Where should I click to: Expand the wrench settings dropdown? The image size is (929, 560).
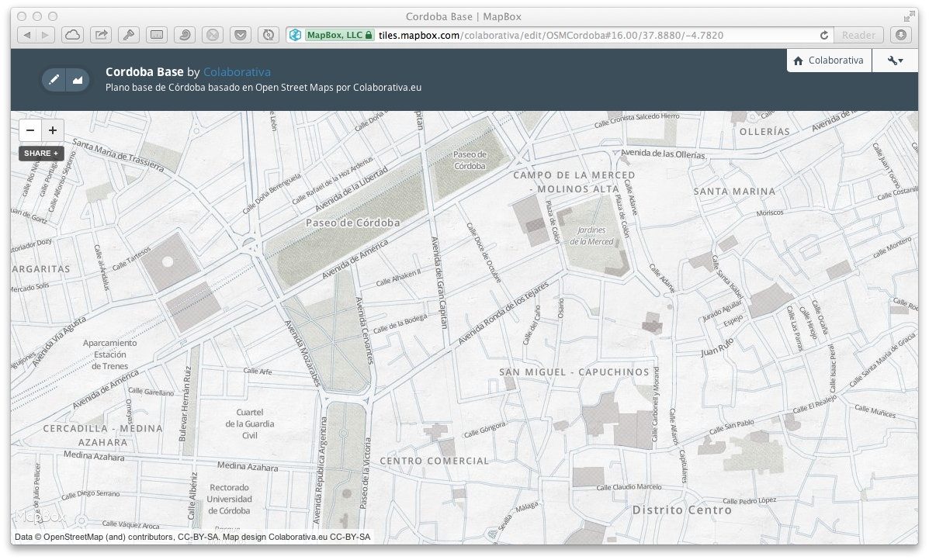[x=896, y=60]
